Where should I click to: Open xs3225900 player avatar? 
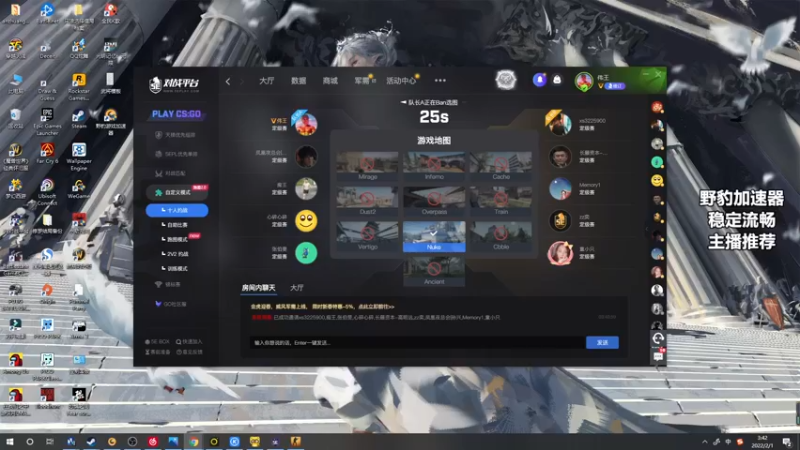click(560, 124)
